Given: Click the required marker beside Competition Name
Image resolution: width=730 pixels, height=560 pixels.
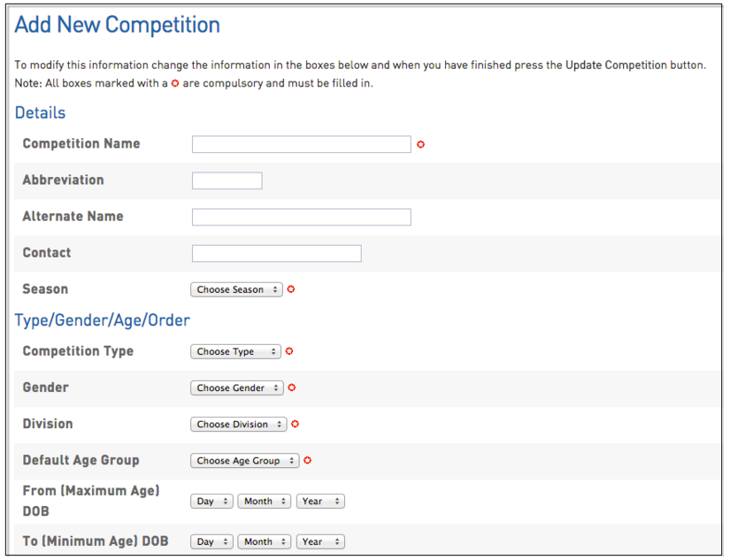Looking at the screenshot, I should point(420,144).
